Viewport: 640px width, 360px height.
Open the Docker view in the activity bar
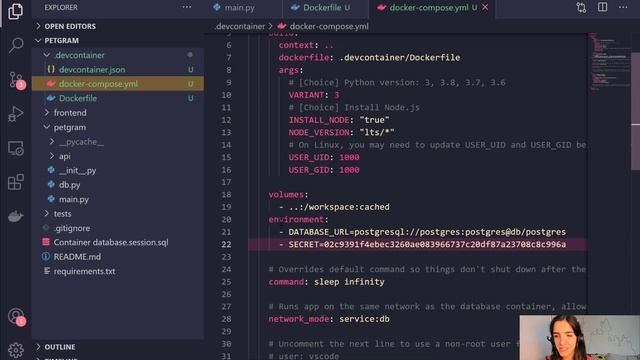16,216
